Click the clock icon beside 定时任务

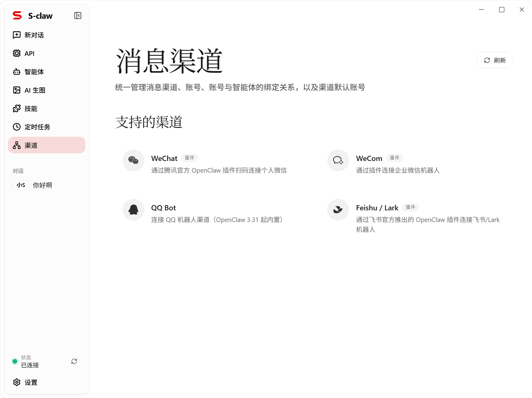[17, 127]
